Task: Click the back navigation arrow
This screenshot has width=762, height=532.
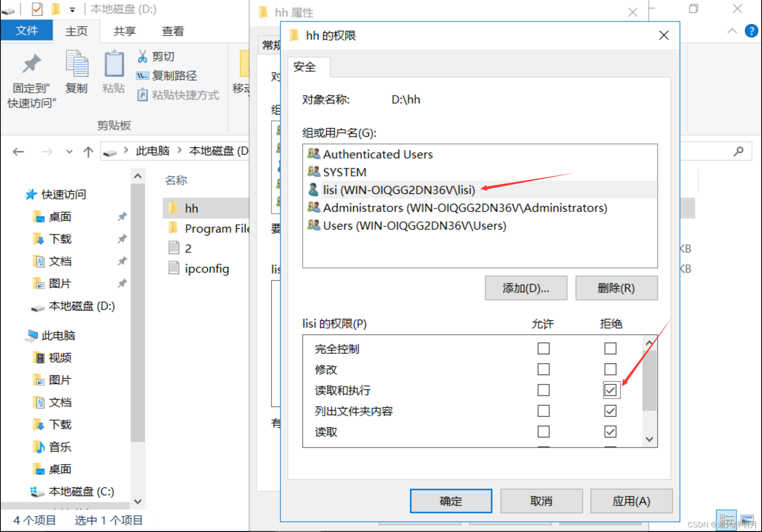Action: pos(18,151)
